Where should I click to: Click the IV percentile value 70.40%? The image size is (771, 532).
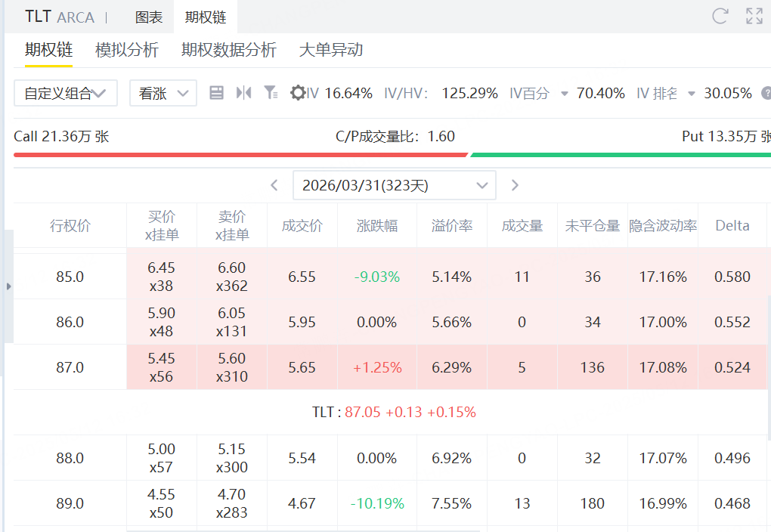pos(600,93)
